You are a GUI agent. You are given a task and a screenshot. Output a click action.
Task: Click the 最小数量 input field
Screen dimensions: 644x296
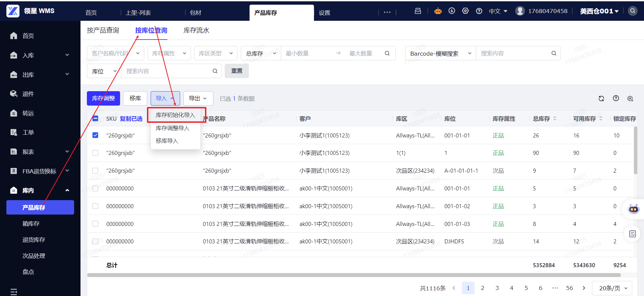pos(307,53)
